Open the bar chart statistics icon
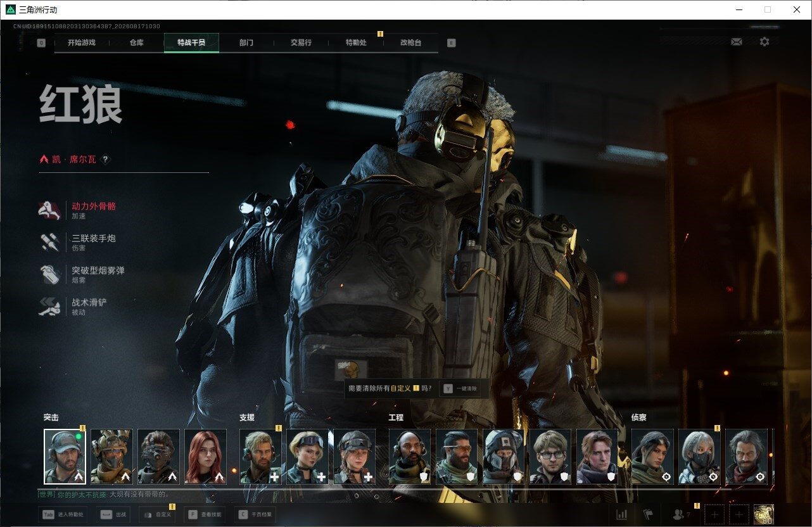The width and height of the screenshot is (812, 527). pyautogui.click(x=621, y=515)
